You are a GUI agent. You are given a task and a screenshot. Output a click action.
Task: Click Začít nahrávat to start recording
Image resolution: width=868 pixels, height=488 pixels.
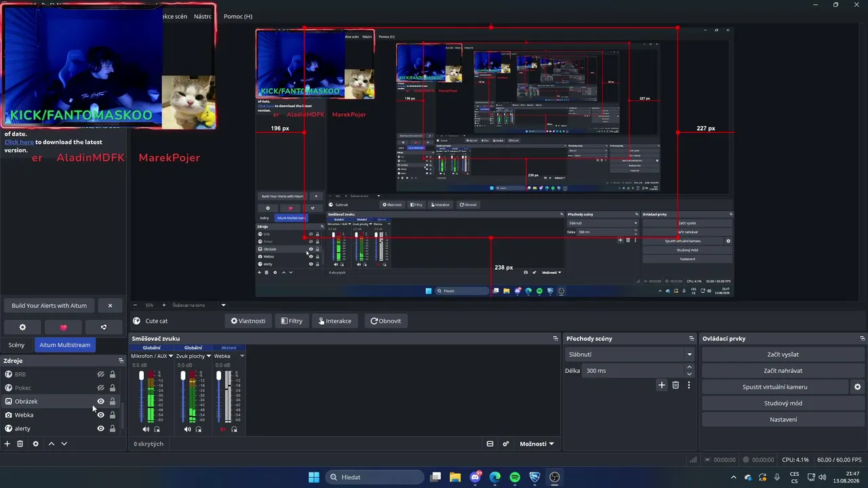783,371
